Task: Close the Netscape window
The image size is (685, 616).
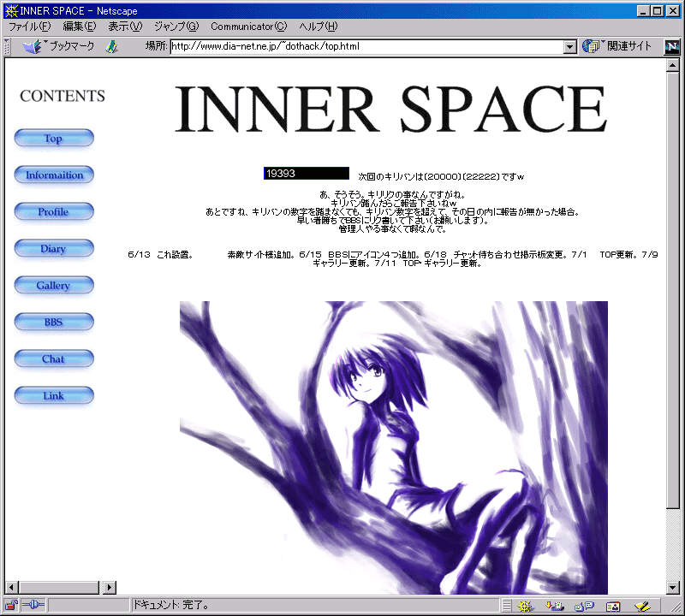Action: coord(673,11)
